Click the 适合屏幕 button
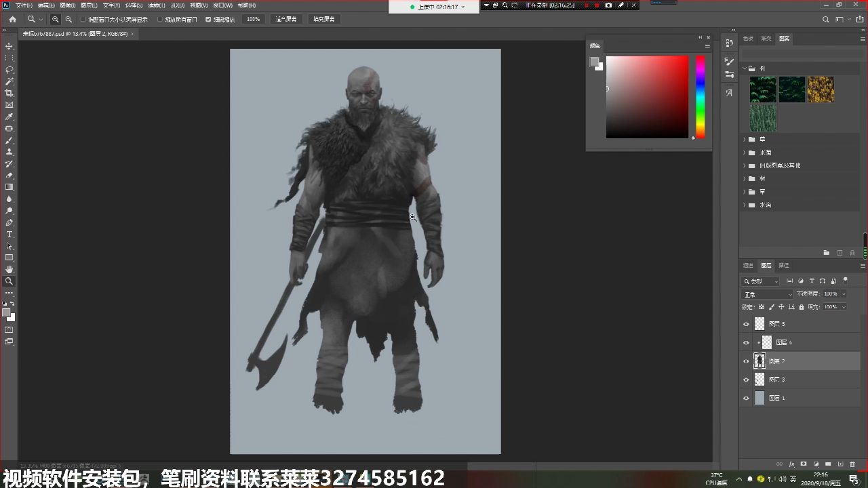 pyautogui.click(x=286, y=20)
